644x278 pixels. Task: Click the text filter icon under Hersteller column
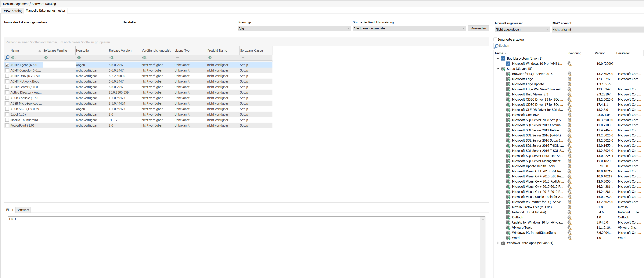pyautogui.click(x=79, y=58)
